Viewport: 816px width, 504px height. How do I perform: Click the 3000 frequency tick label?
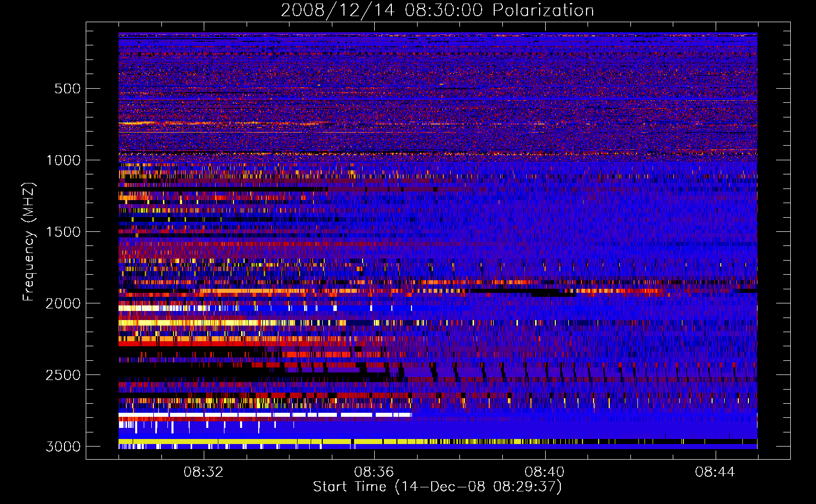coord(63,447)
